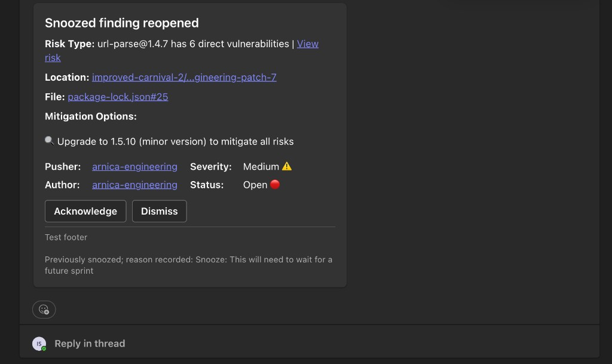Open the Author arnica-engineering link
The image size is (612, 364).
click(x=134, y=185)
